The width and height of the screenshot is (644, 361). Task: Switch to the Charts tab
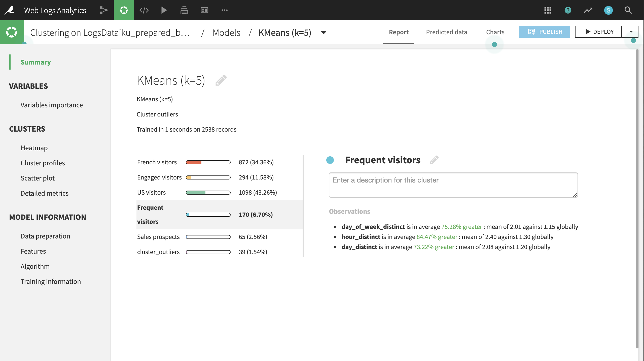click(x=495, y=32)
